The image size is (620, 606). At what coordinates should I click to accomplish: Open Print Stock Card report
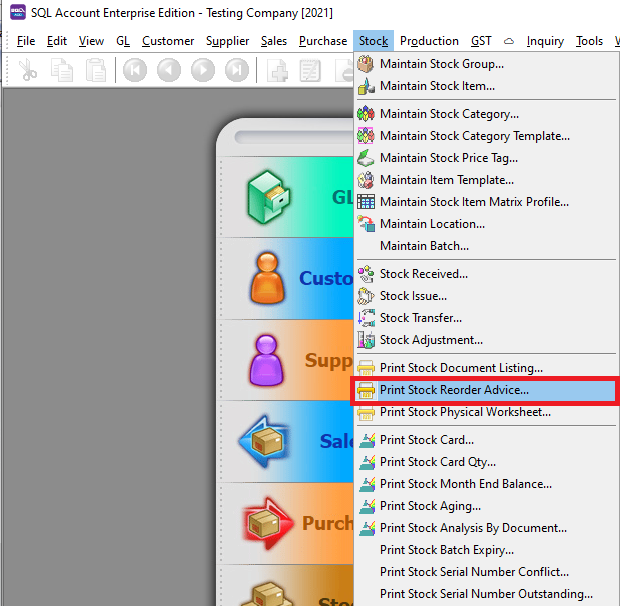[x=426, y=440]
